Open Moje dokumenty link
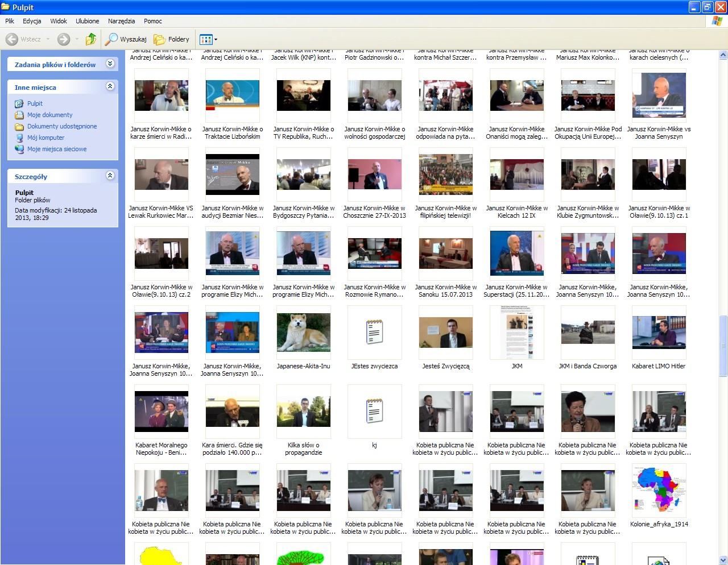The width and height of the screenshot is (728, 565). coord(50,115)
